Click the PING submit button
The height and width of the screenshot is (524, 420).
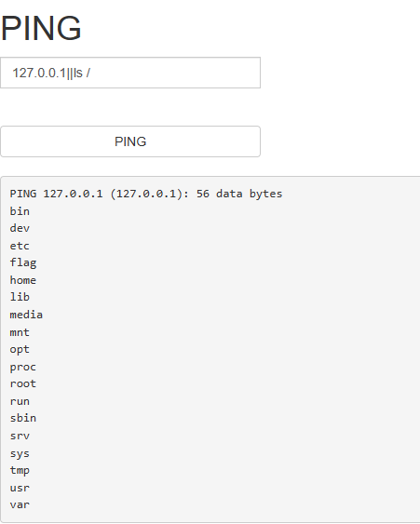pyautogui.click(x=130, y=141)
